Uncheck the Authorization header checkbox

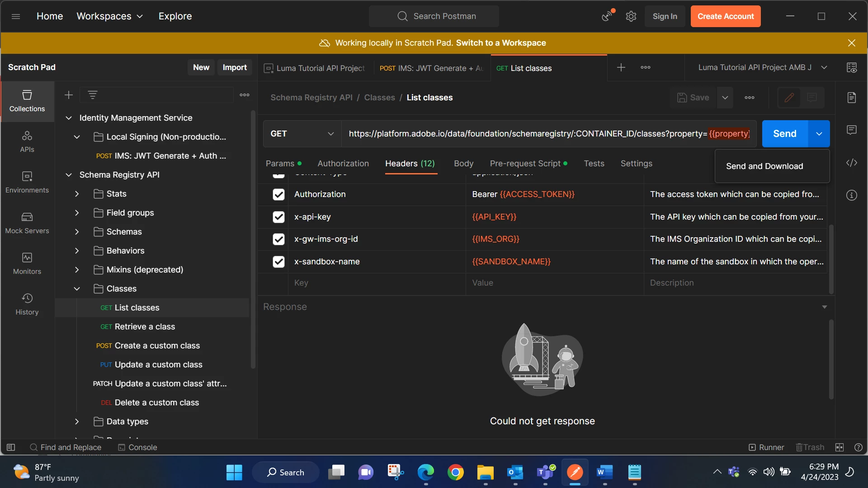click(278, 194)
